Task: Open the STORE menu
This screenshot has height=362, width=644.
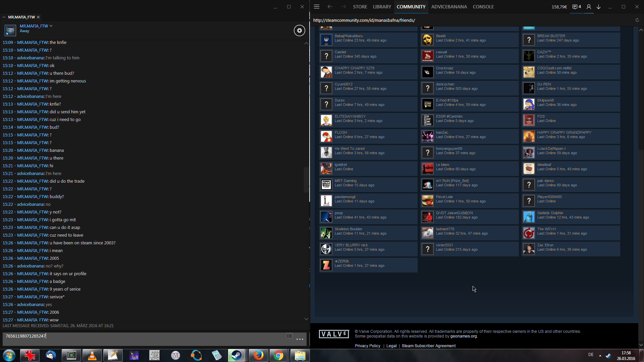Action: point(360,7)
